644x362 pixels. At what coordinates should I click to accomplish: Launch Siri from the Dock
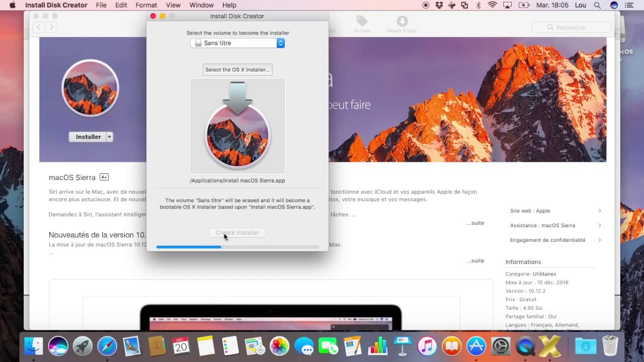click(x=58, y=346)
